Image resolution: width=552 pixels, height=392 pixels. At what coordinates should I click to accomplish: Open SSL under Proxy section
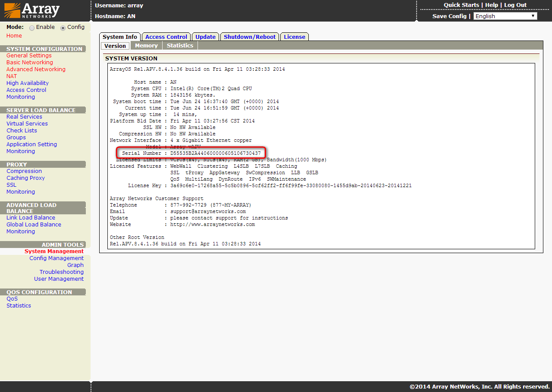click(x=11, y=185)
